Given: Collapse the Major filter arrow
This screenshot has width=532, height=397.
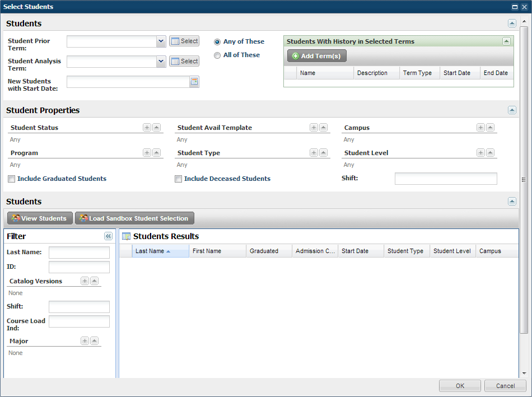Looking at the screenshot, I should click(94, 340).
